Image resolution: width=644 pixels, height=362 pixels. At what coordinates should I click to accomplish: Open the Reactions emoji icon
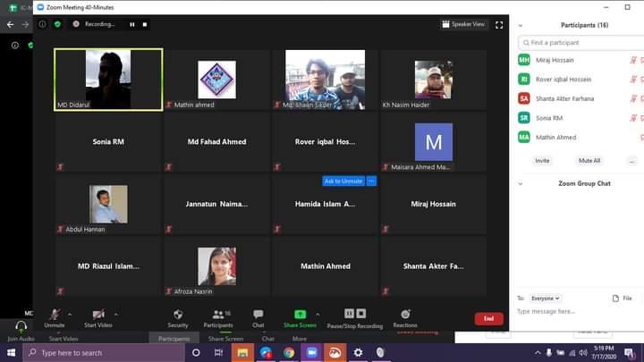[405, 315]
